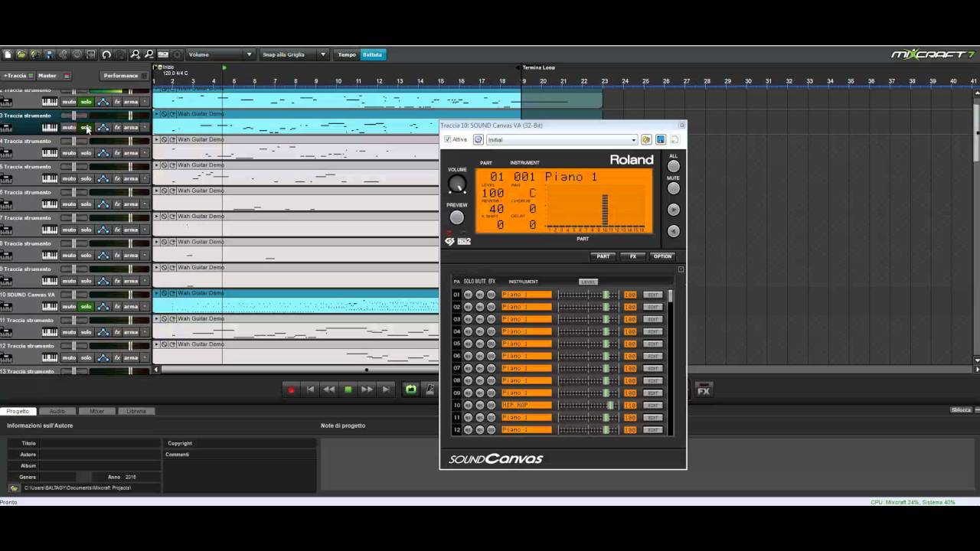Jump to end in transport controls
The width and height of the screenshot is (980, 551).
(386, 390)
